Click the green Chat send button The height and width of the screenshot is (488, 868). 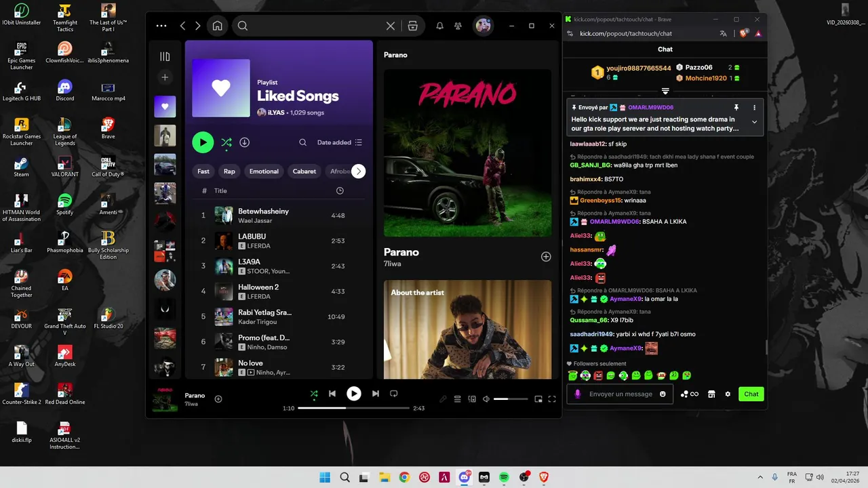pos(751,394)
